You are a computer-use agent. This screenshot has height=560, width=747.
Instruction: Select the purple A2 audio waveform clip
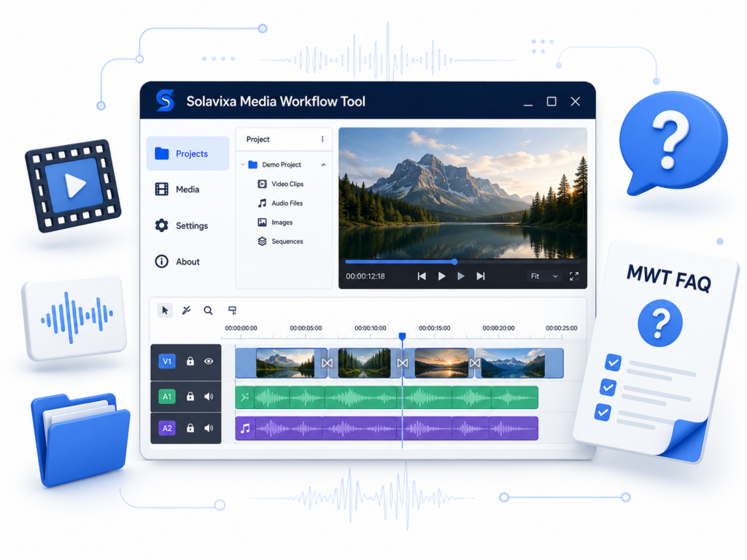(387, 428)
